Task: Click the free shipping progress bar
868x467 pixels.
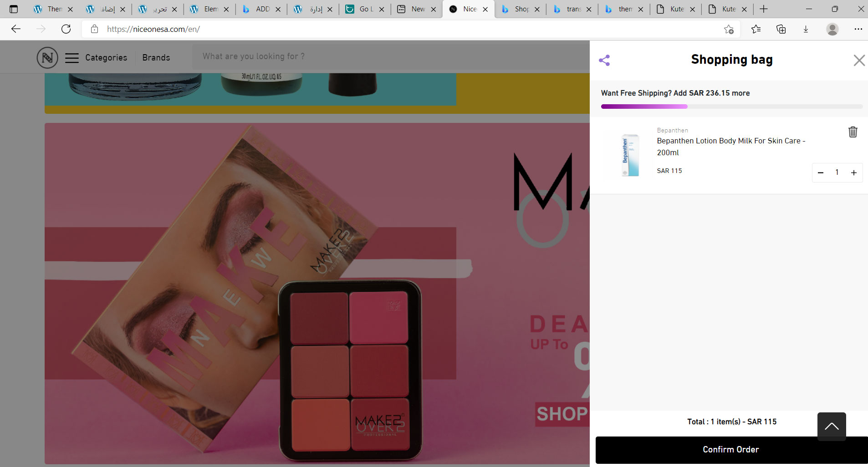Action: (731, 107)
